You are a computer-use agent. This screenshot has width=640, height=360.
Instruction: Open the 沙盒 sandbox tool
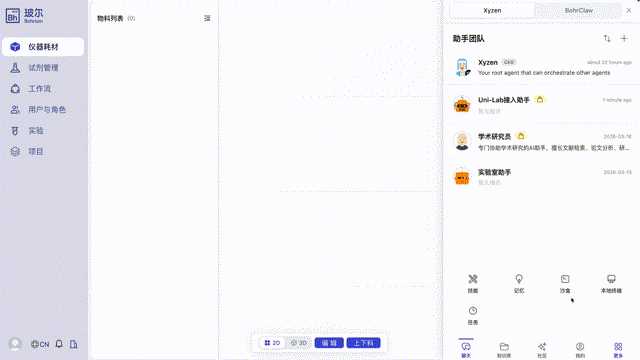tap(565, 284)
